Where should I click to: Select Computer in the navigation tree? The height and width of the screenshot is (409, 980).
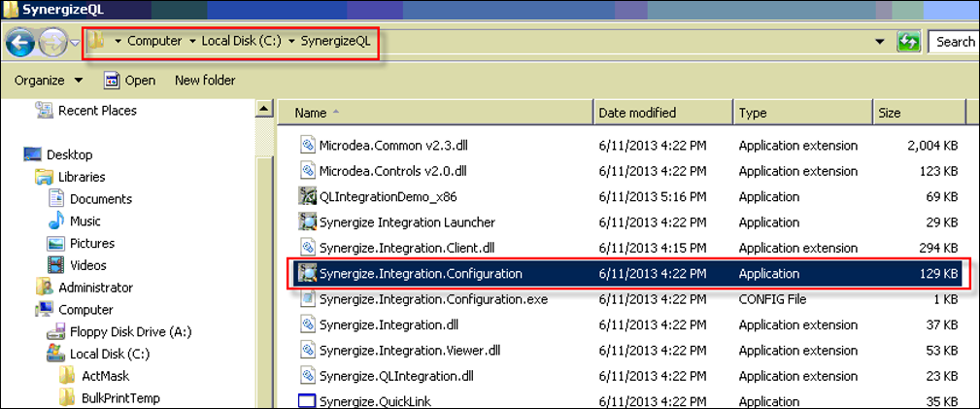[85, 310]
